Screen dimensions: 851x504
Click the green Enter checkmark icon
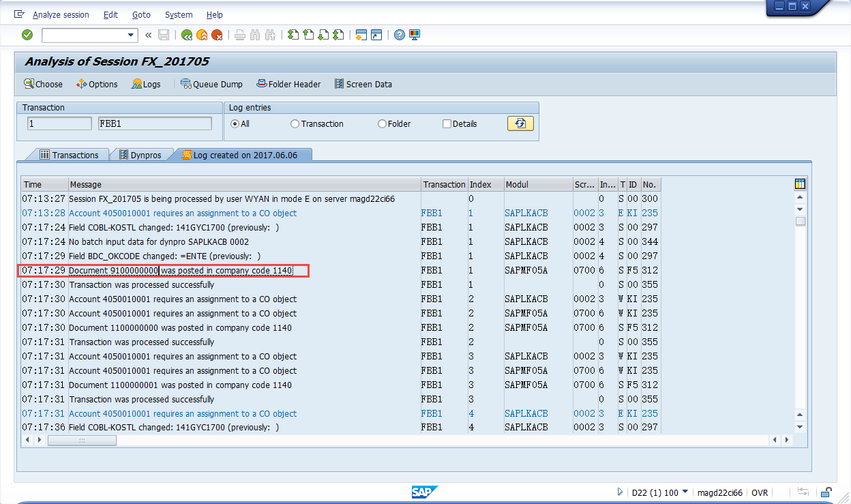click(x=27, y=35)
